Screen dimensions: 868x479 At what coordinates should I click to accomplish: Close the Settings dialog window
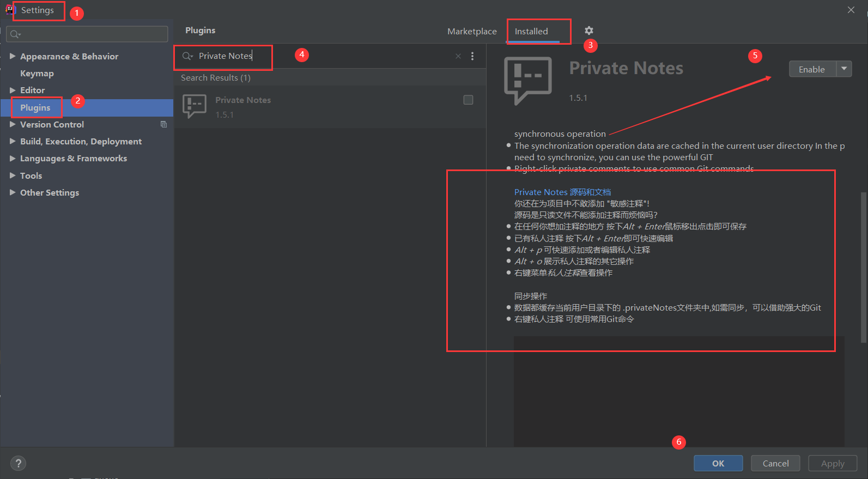click(x=851, y=10)
